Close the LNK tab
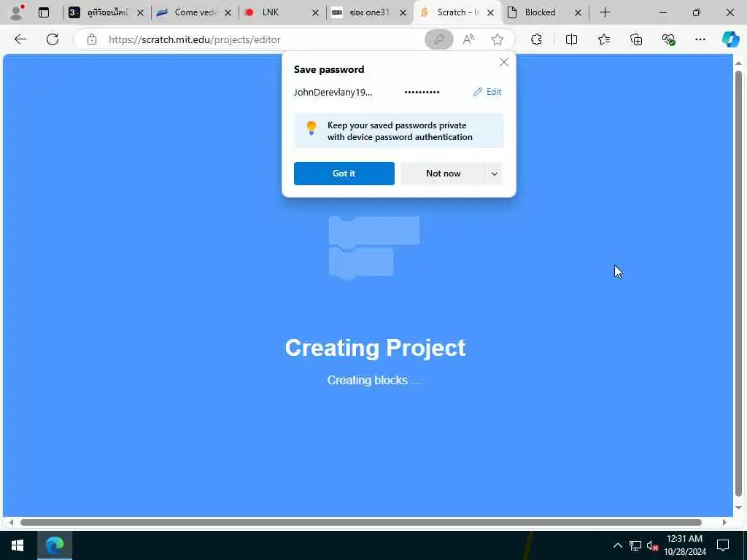 tap(315, 13)
